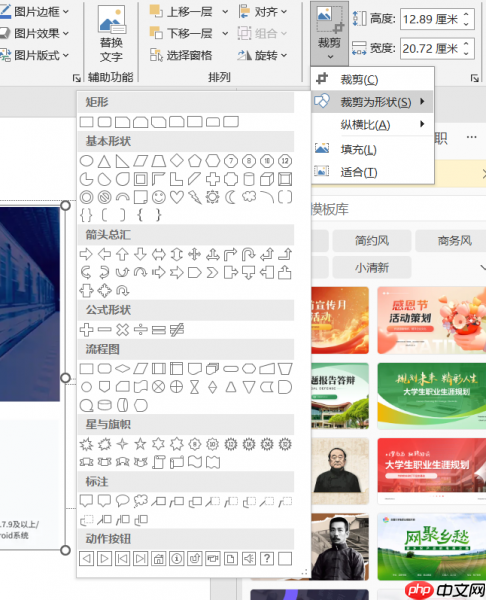Decrease picture width with down stepper
Image resolution: width=486 pixels, height=600 pixels.
click(466, 53)
